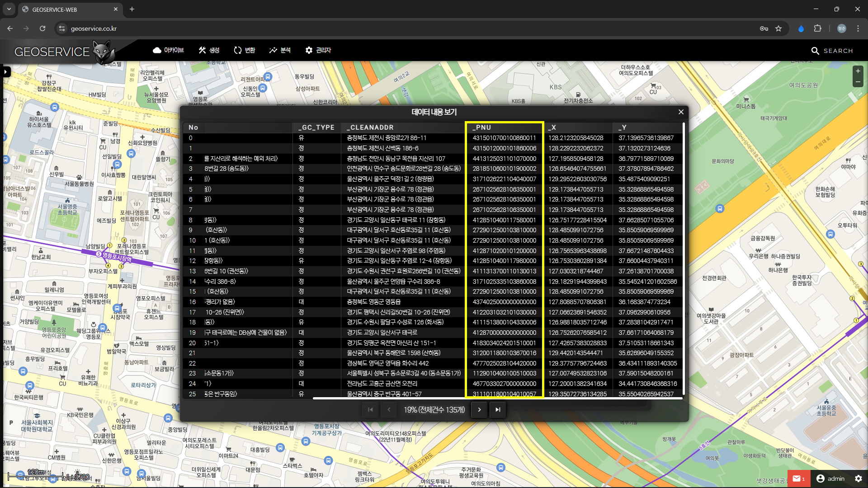Open the 아카이브 cloud menu
Screen dimensions: 868x488
pyautogui.click(x=168, y=50)
